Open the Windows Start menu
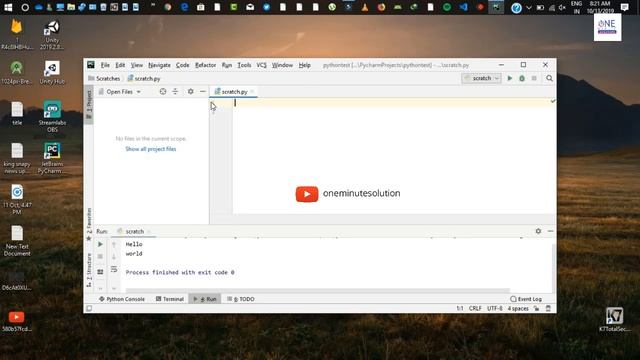The image size is (640, 360). [8, 7]
